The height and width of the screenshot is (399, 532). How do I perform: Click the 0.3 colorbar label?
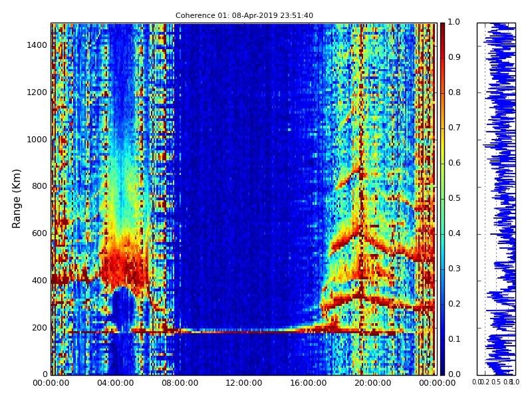(454, 269)
